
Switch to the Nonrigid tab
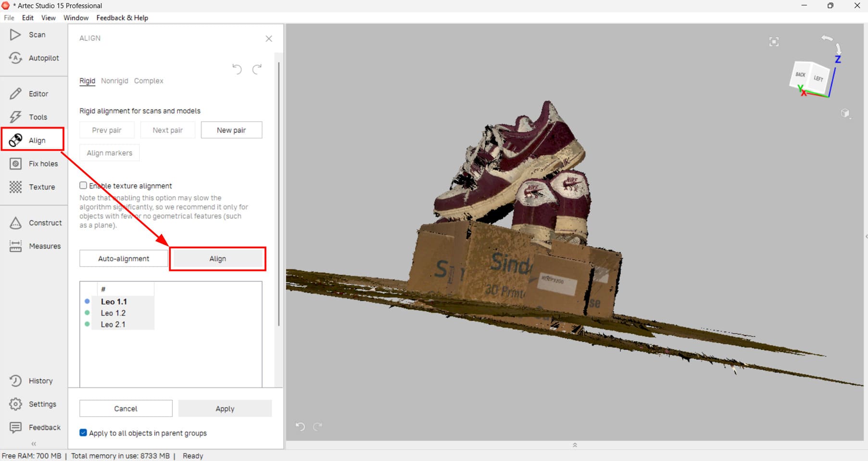coord(114,81)
